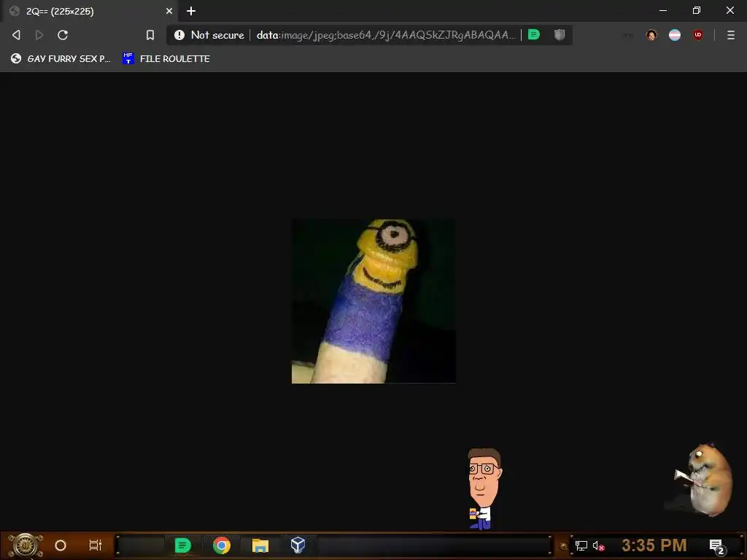Restore down the browser window

point(697,10)
